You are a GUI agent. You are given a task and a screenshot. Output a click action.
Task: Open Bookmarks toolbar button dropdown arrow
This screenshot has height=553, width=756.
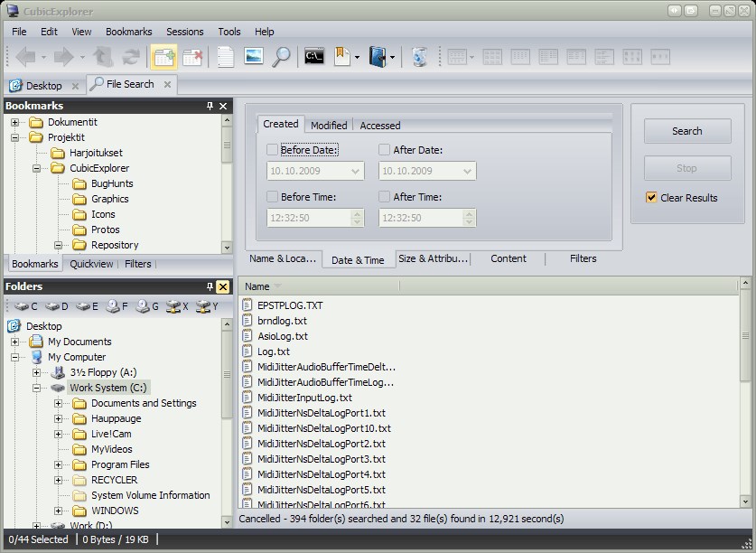coord(358,57)
